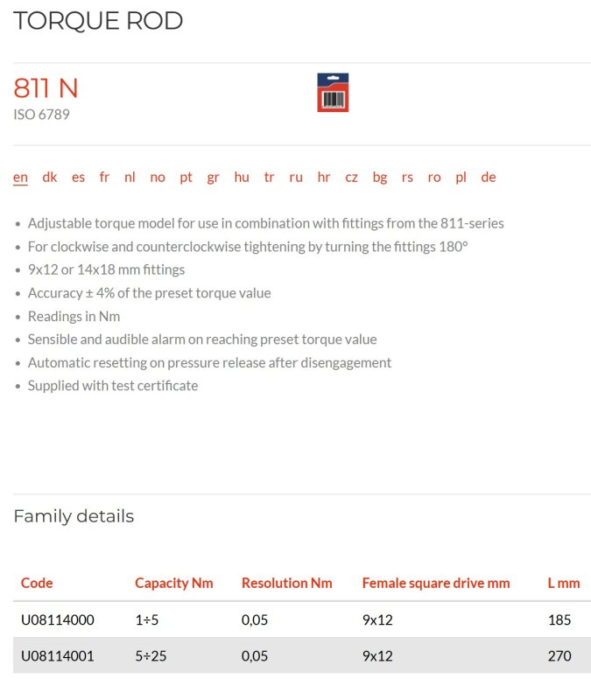Viewport: 591px width, 700px height.
Task: Open the 'pt' language description
Action: 186,178
